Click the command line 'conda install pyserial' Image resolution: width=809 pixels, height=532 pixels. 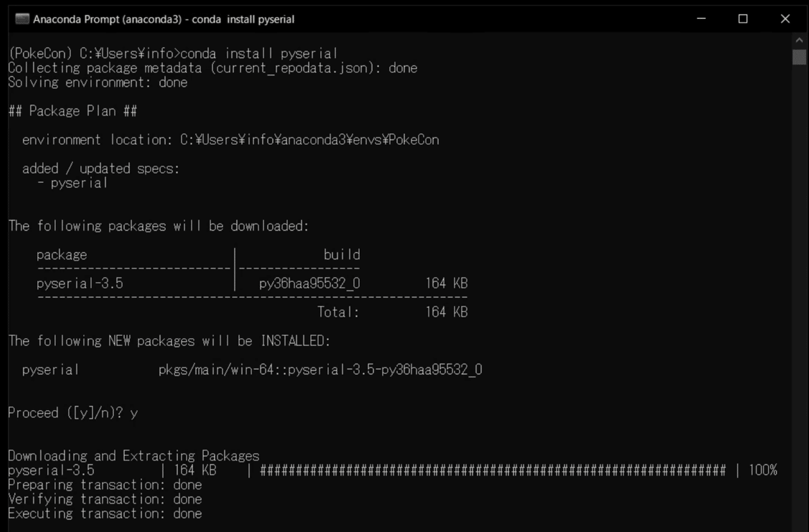(260, 53)
